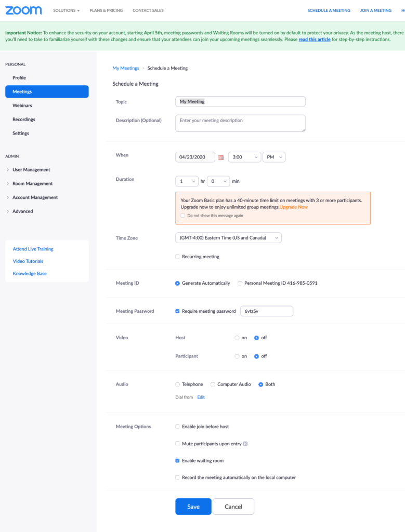
Task: Open Recordings in the sidebar
Action: click(24, 119)
